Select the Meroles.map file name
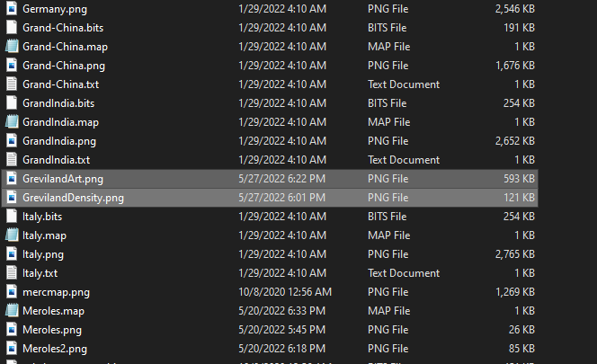 (53, 310)
